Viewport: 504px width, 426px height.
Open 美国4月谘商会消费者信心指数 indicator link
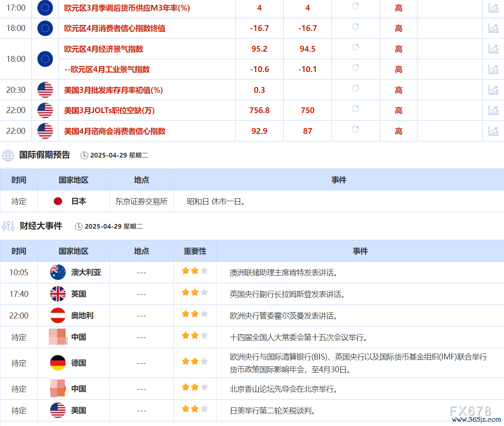[114, 131]
